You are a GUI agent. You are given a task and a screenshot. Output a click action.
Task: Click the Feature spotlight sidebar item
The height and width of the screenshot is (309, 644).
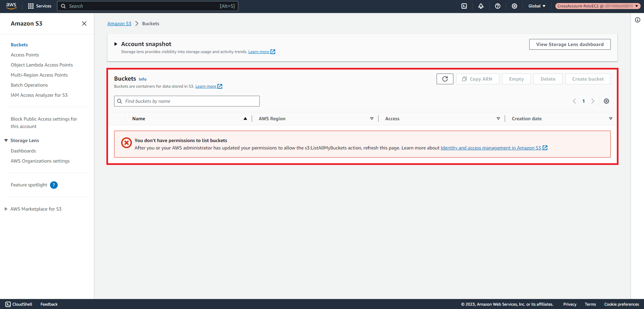coord(29,185)
